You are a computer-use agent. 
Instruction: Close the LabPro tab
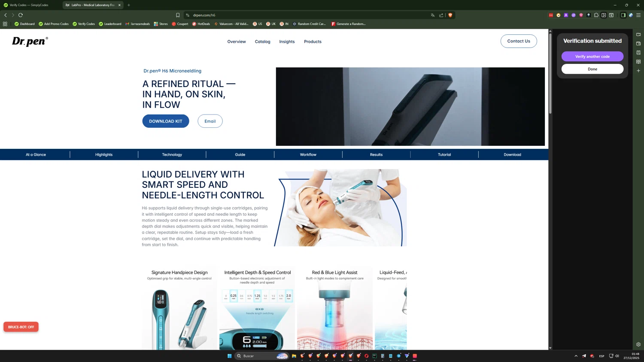(119, 5)
